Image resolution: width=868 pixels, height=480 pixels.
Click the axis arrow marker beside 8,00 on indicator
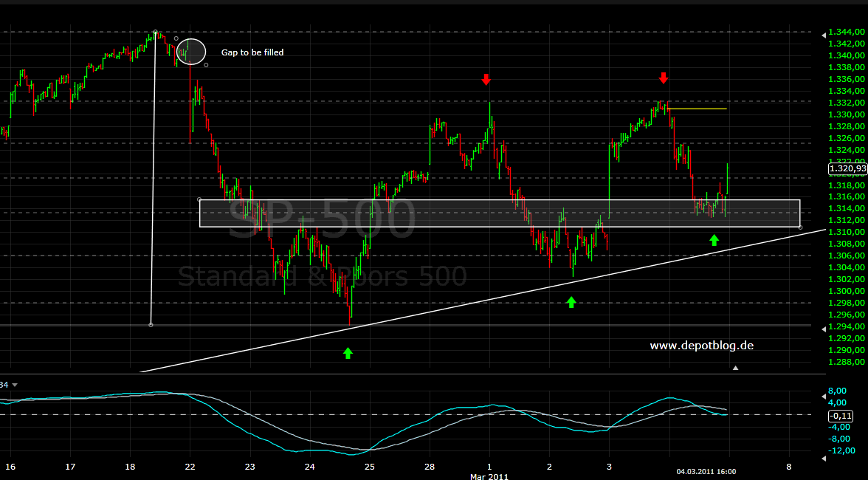point(823,391)
